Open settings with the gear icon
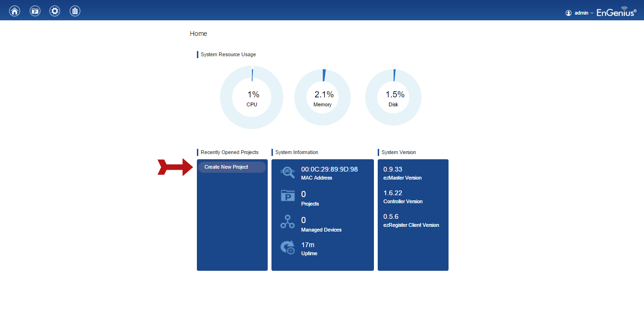Screen dimensions: 644x310 pyautogui.click(x=55, y=11)
